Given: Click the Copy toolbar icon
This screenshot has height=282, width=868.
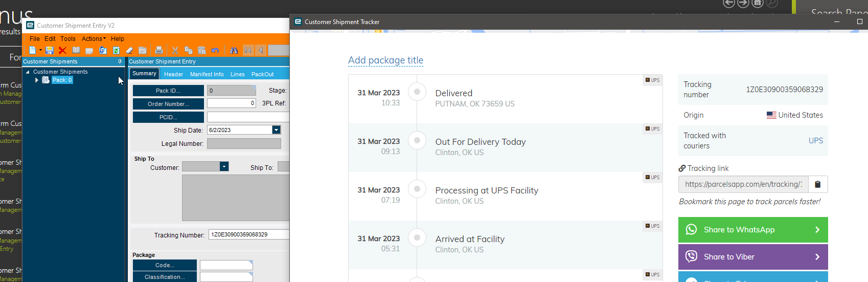Looking at the screenshot, I should coord(189,50).
